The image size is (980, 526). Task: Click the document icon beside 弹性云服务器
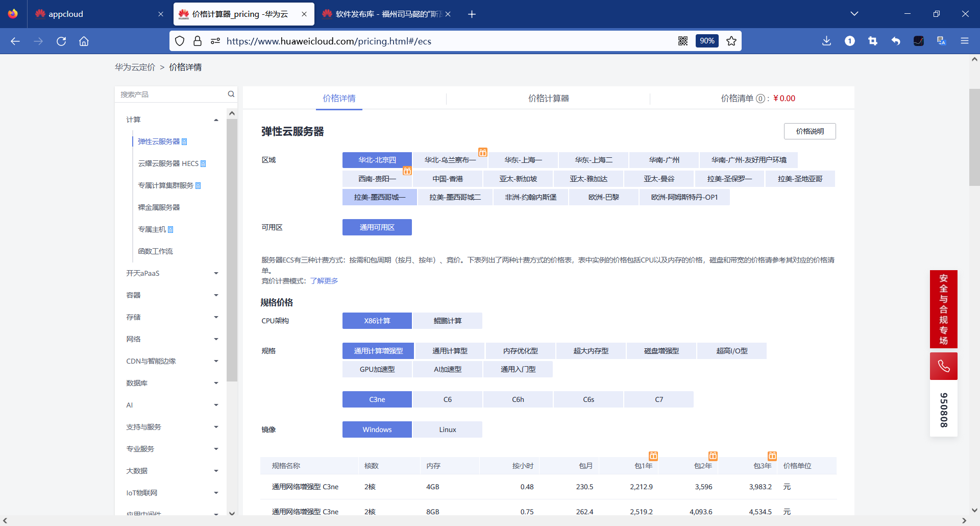coord(184,141)
